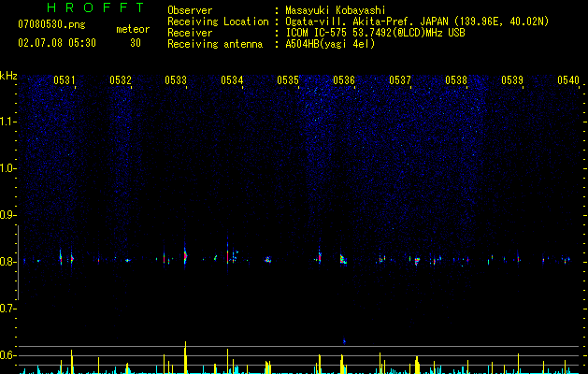Screen dimensions: 588x374
Task: Click the date stamp 02.07.08 05:30
Action: coord(57,43)
